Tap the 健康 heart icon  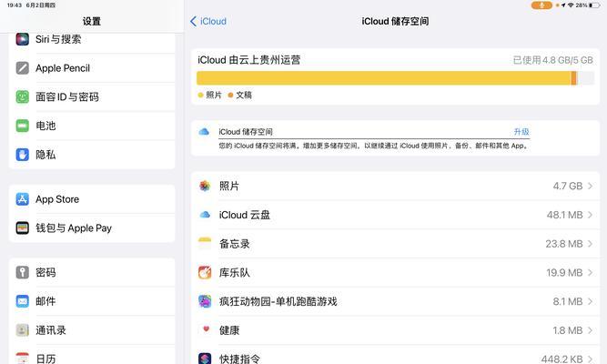tap(206, 329)
